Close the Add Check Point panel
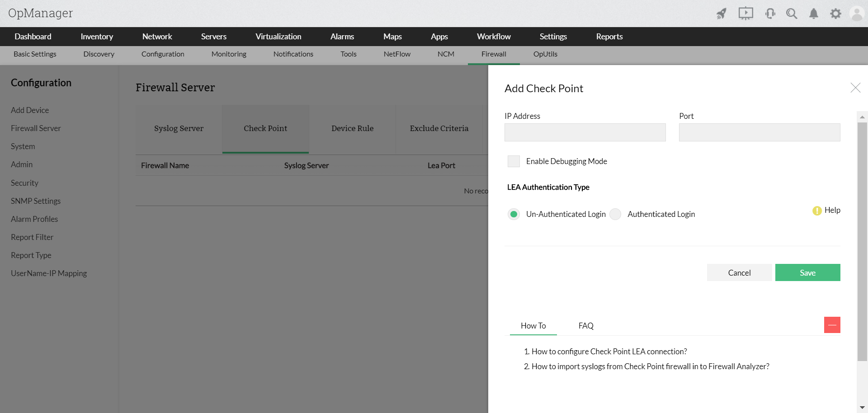The width and height of the screenshot is (868, 413). (x=855, y=88)
